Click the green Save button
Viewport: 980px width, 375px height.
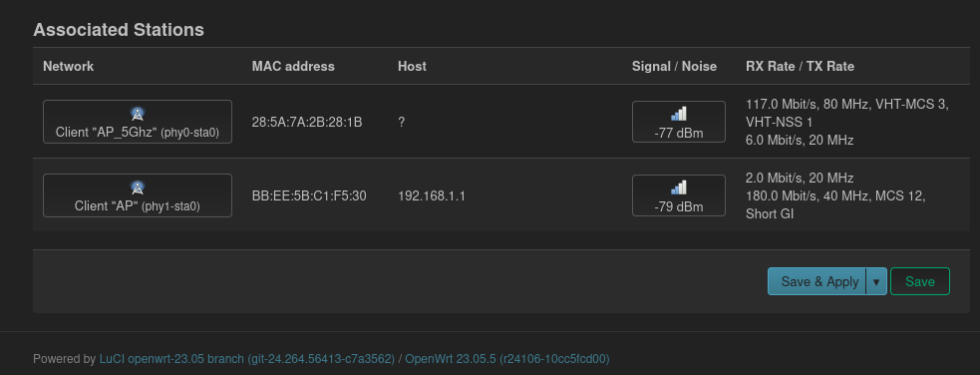pyautogui.click(x=920, y=281)
